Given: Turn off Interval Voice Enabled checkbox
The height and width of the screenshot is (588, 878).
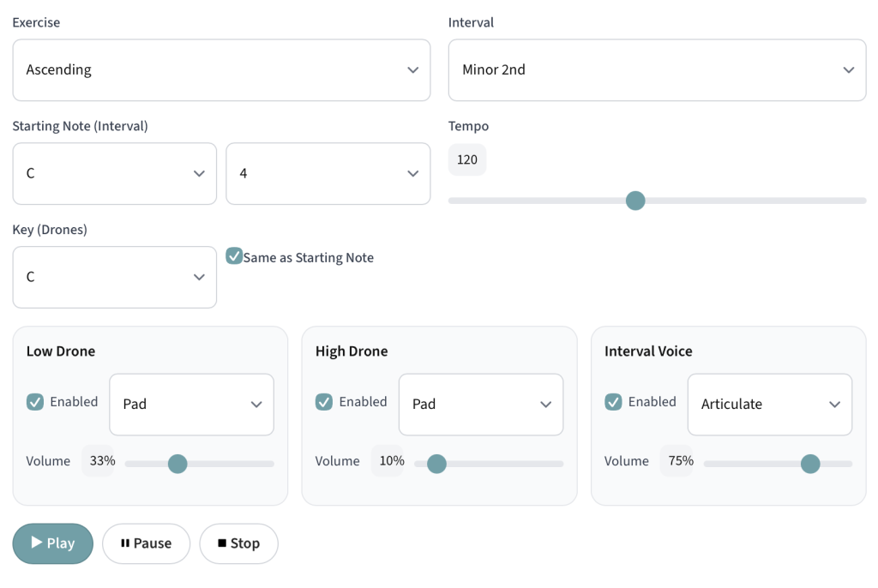Looking at the screenshot, I should point(613,402).
